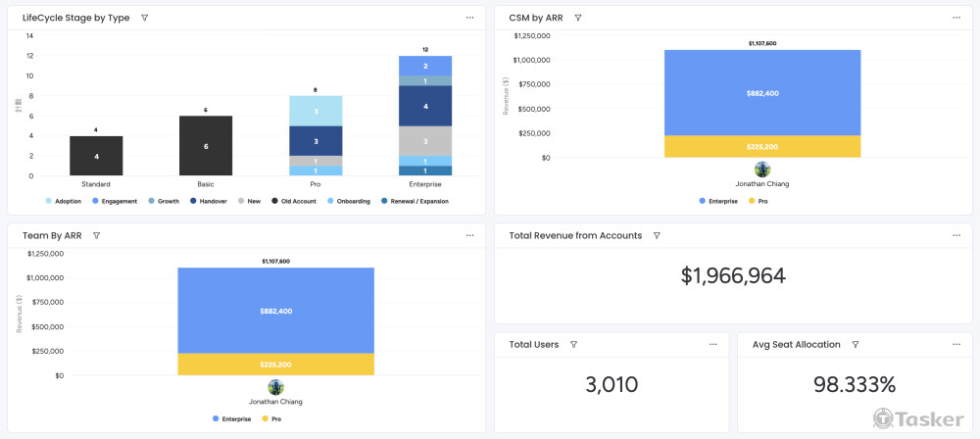
Task: Click the Handover legend label
Action: click(x=213, y=201)
